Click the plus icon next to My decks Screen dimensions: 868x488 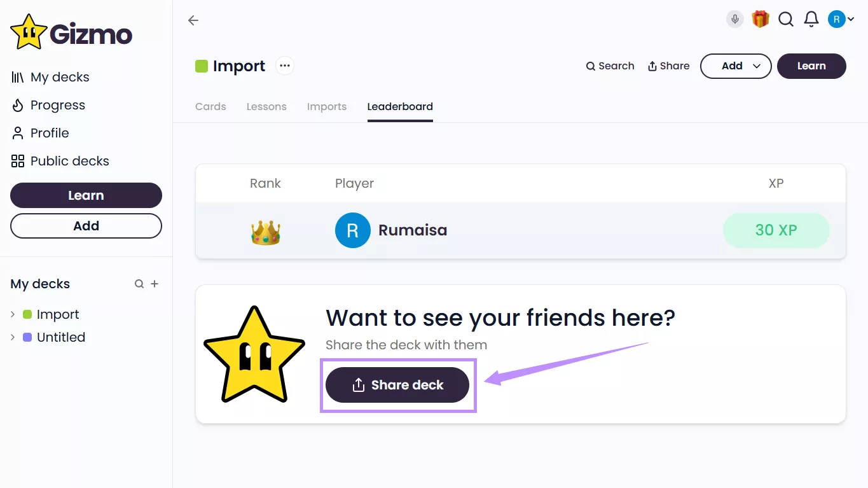point(155,284)
